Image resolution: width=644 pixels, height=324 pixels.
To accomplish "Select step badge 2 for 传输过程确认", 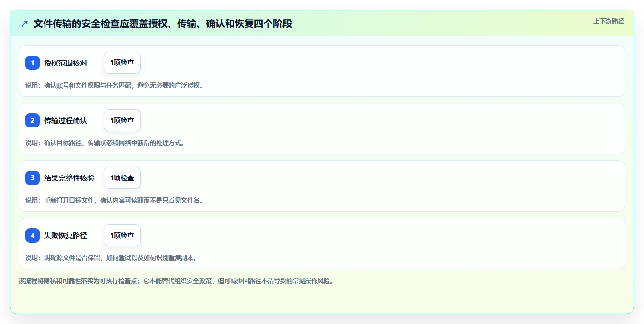I will [33, 120].
